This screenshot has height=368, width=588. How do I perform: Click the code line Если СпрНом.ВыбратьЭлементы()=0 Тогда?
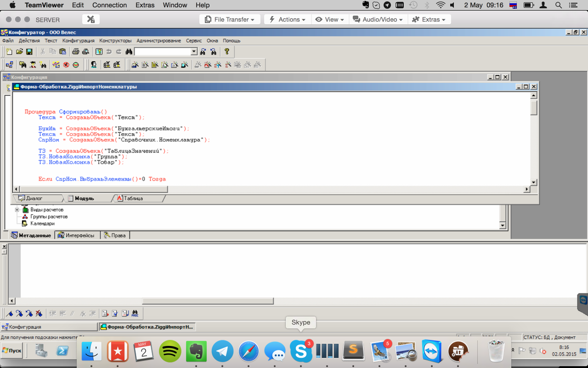point(102,179)
